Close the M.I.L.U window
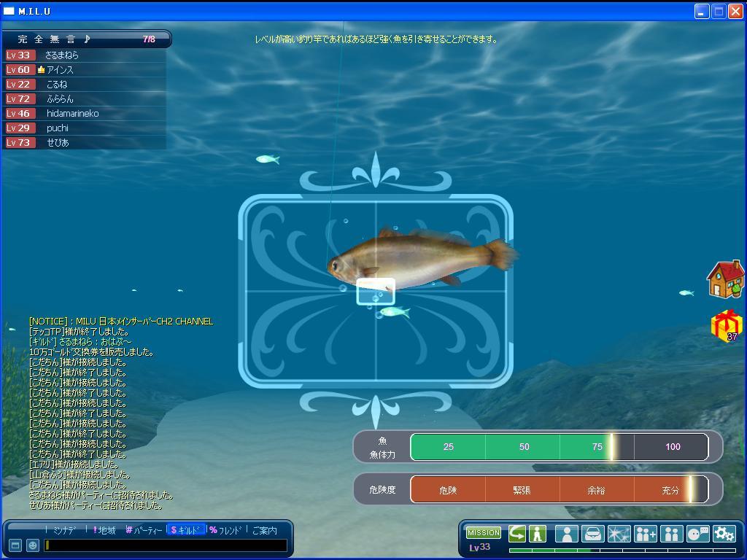This screenshot has height=560, width=747. (x=735, y=12)
